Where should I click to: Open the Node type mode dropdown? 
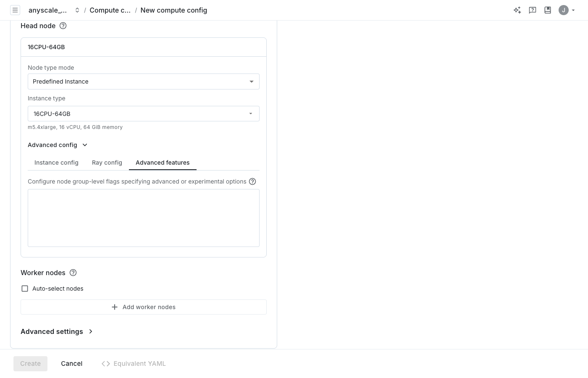click(143, 81)
